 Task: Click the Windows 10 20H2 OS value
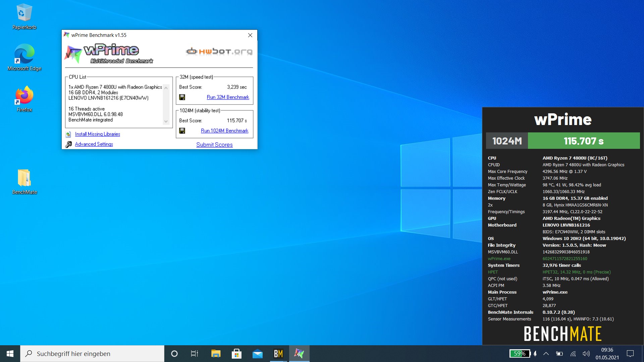[x=584, y=239]
